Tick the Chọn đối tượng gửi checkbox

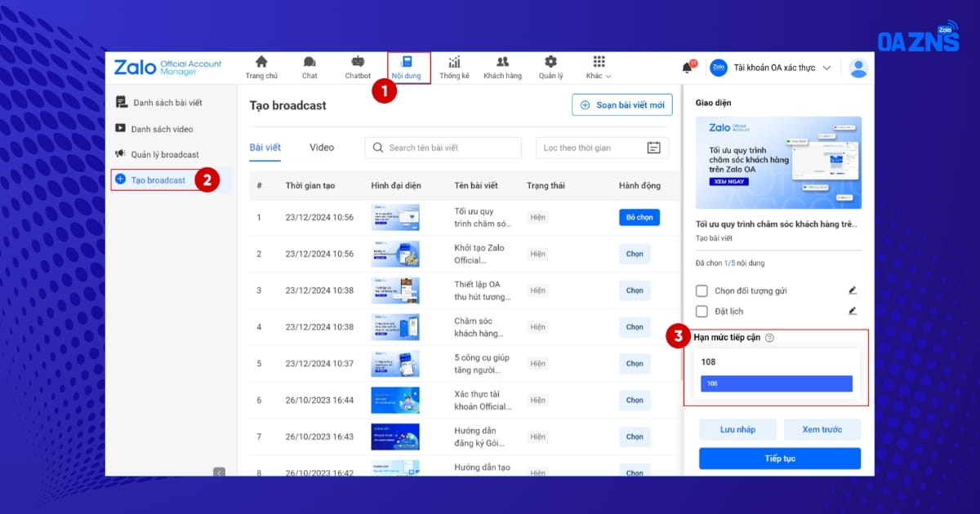[x=702, y=290]
